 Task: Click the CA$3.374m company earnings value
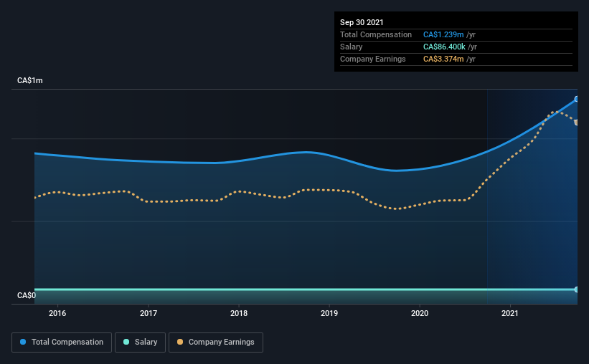pyautogui.click(x=443, y=59)
